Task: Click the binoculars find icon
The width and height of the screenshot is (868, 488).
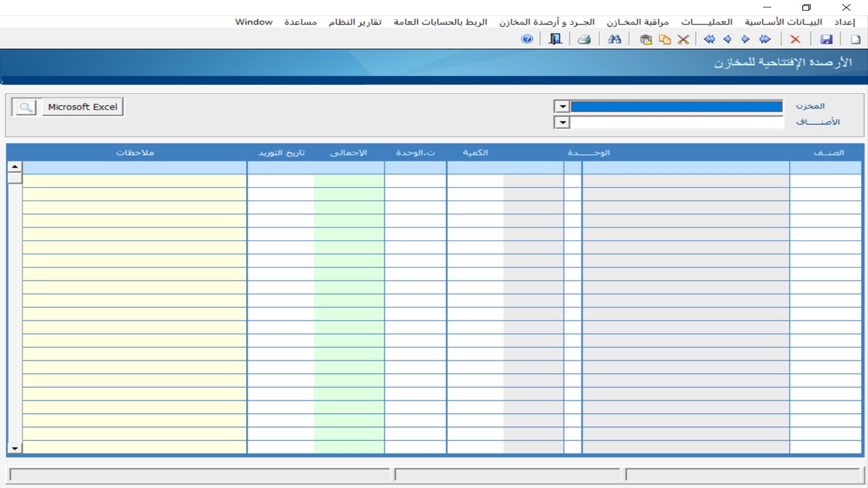Action: [x=614, y=39]
